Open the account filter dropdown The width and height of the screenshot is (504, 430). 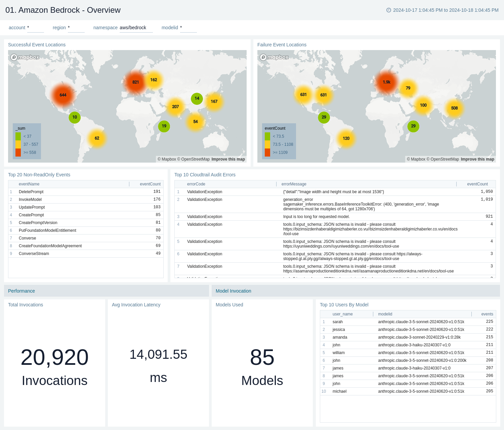(35, 28)
